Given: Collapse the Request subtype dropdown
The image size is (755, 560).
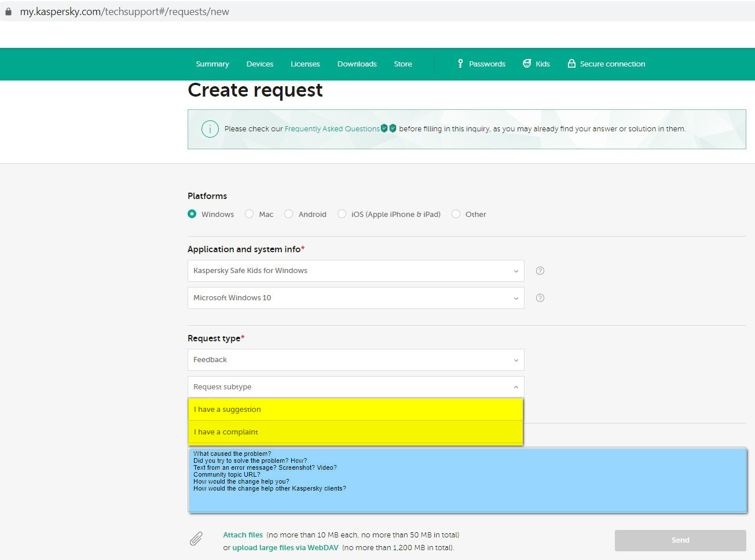Looking at the screenshot, I should [356, 387].
